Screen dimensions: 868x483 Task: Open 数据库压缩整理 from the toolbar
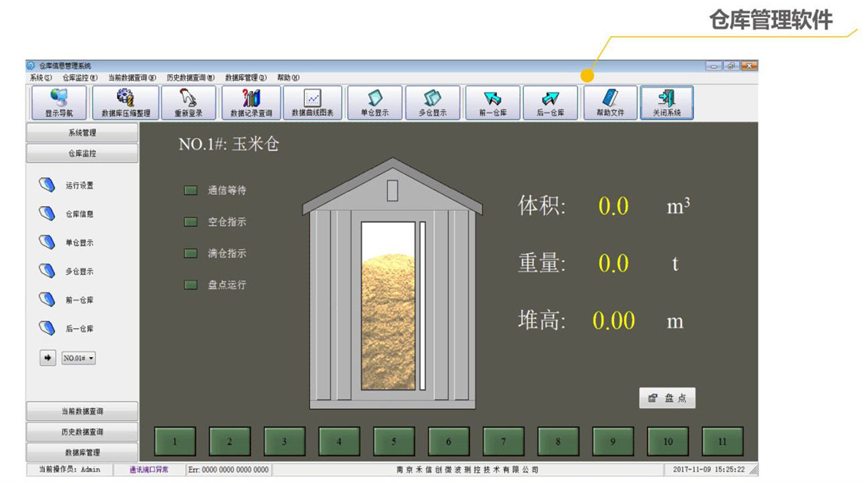[x=125, y=102]
